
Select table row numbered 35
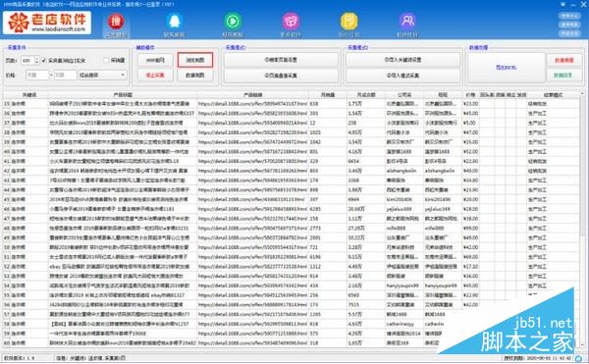tap(292, 104)
